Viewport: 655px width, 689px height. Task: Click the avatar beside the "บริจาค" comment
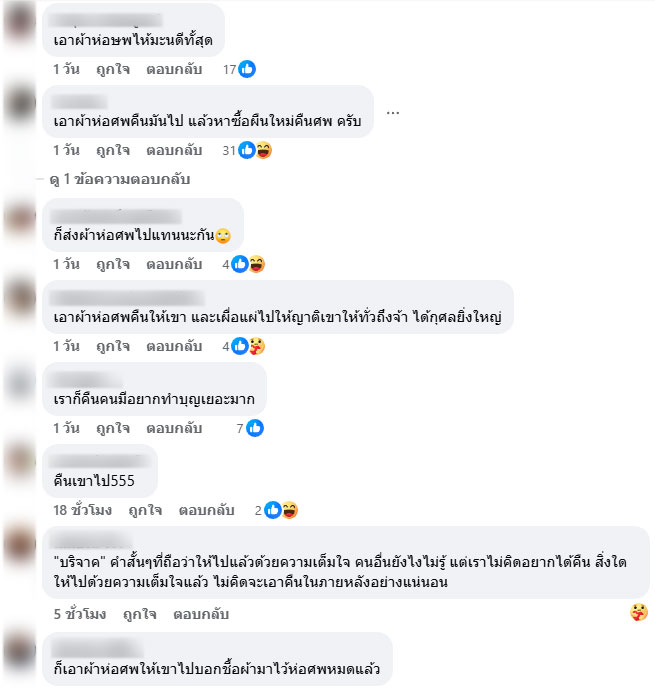pyautogui.click(x=20, y=544)
